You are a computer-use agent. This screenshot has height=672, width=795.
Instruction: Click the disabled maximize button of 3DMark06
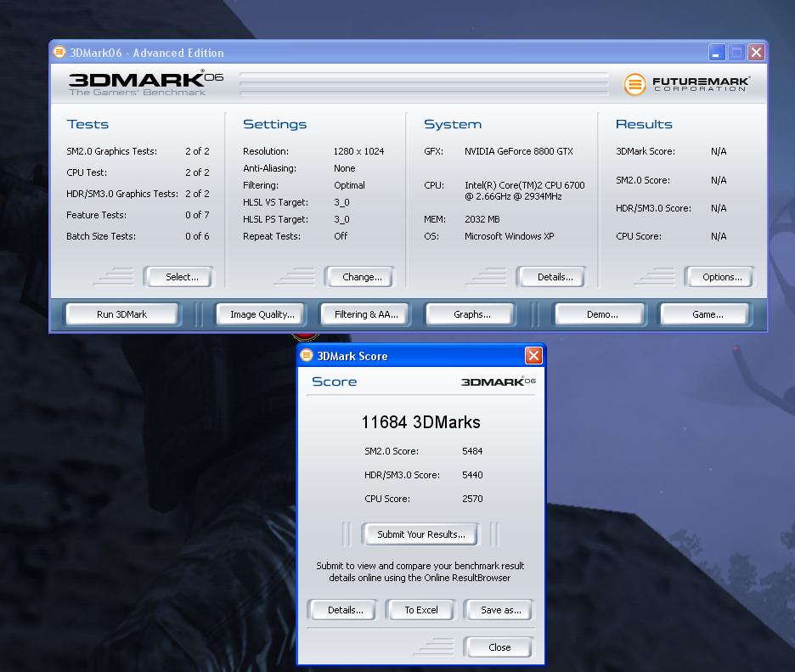click(736, 52)
